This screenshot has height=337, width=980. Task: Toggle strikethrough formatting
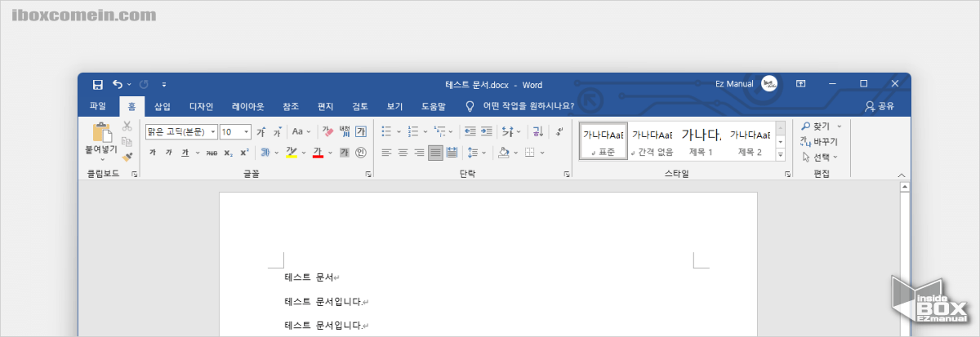(212, 153)
